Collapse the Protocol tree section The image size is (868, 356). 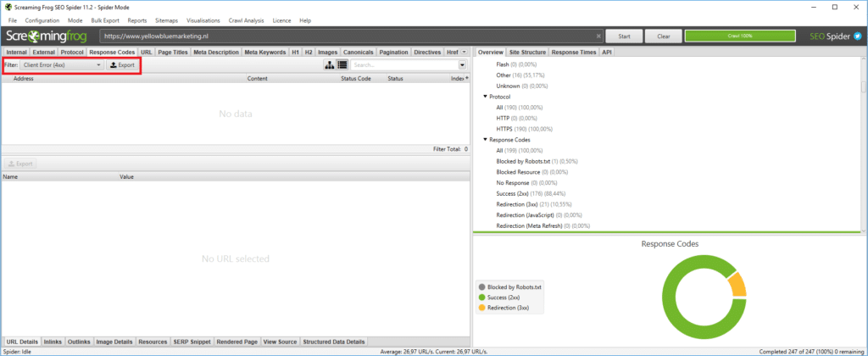pyautogui.click(x=486, y=97)
